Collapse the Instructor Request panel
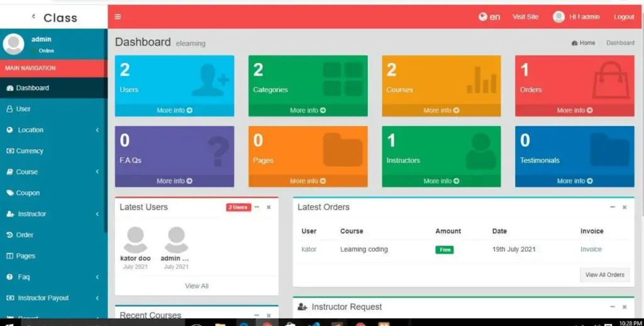 [613, 306]
